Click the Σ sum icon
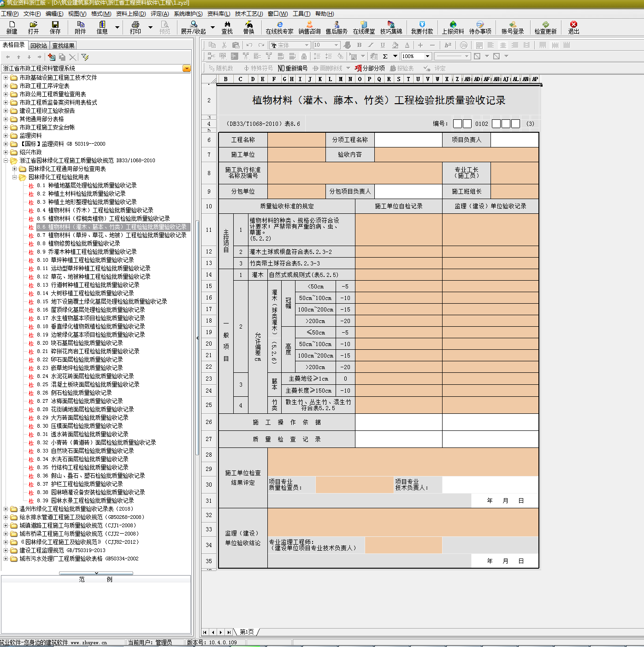This screenshot has height=647, width=644. (x=385, y=56)
